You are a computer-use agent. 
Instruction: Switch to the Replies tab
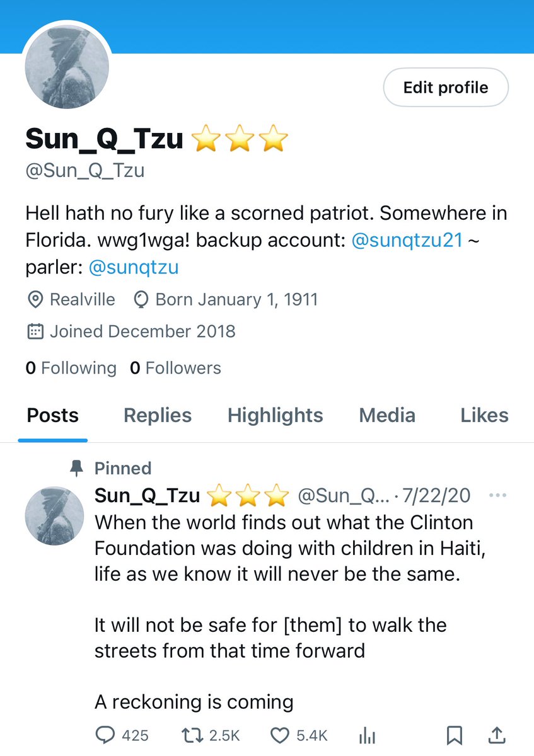158,416
